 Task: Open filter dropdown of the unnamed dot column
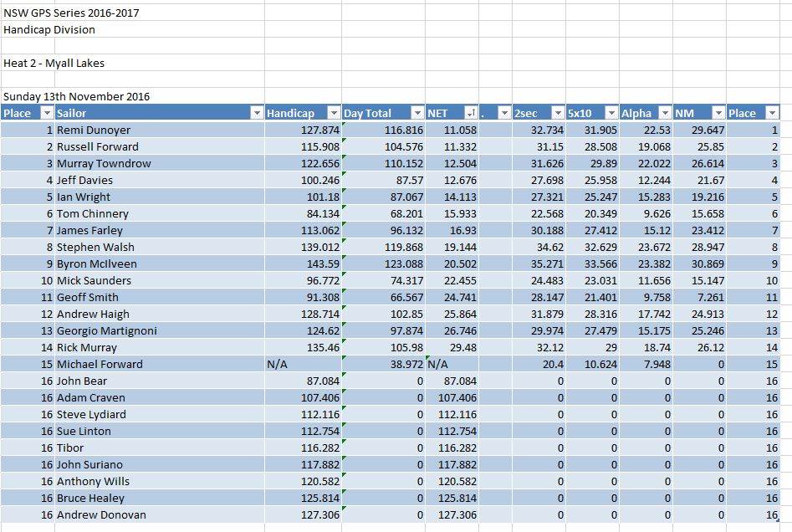[503, 113]
